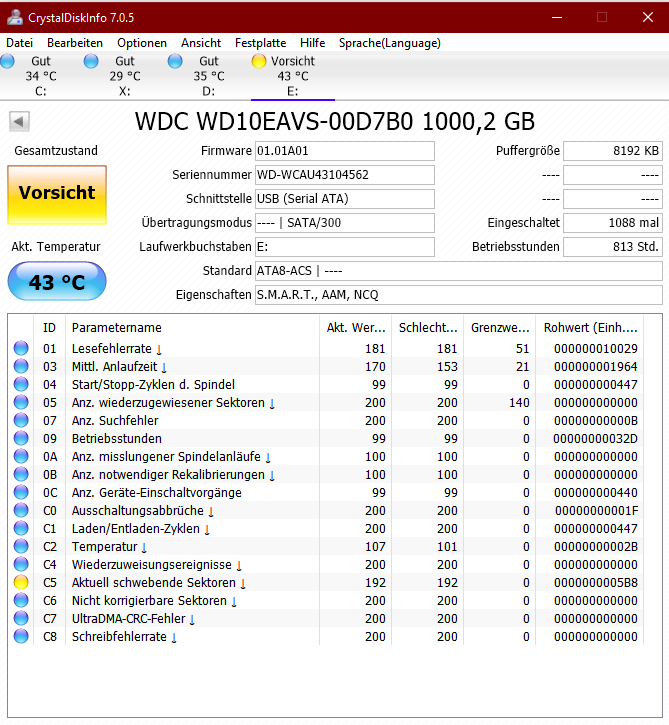This screenshot has height=725, width=669.
Task: Click the ID column header
Action: (x=49, y=328)
